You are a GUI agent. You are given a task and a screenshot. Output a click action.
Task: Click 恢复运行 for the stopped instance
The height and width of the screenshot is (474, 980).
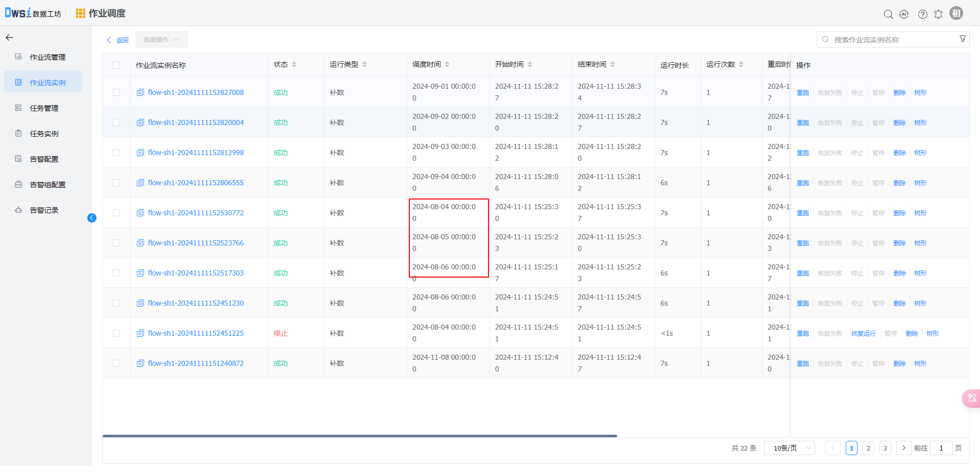(863, 334)
